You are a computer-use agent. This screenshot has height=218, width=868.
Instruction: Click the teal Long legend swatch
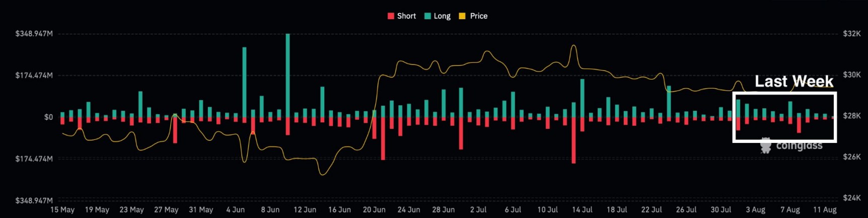point(427,16)
